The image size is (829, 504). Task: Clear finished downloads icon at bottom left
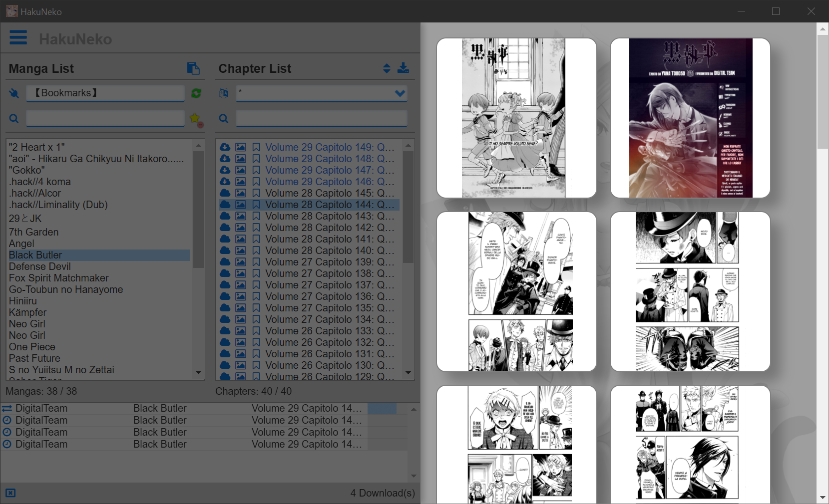[x=10, y=493]
